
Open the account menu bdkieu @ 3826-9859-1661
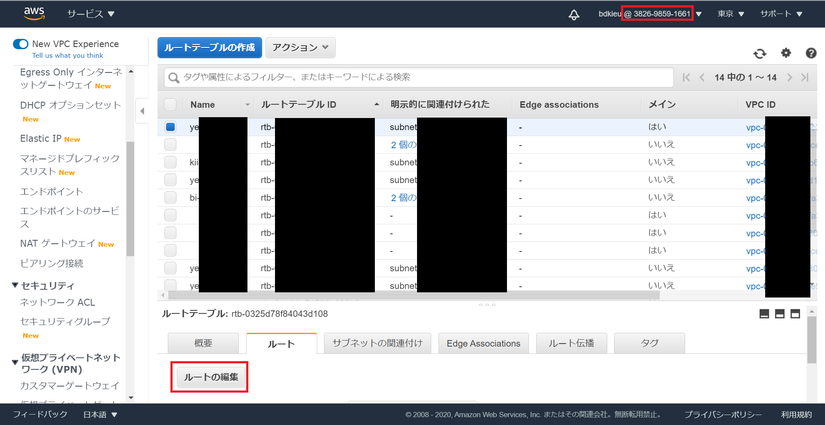650,14
